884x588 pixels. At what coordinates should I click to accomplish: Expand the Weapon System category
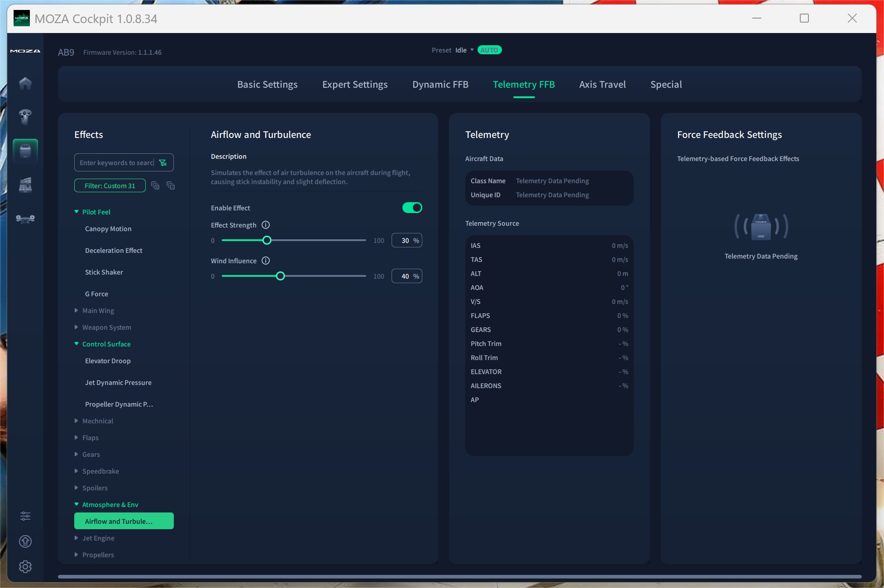click(x=106, y=327)
